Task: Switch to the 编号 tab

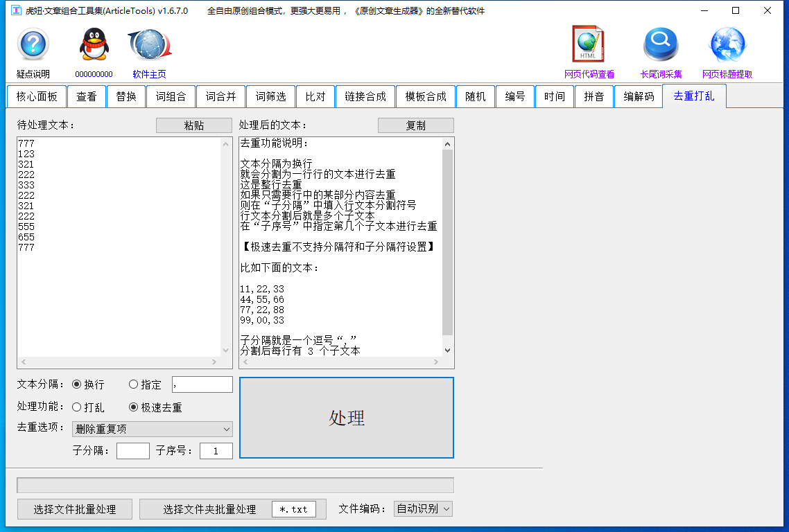Action: pos(515,96)
